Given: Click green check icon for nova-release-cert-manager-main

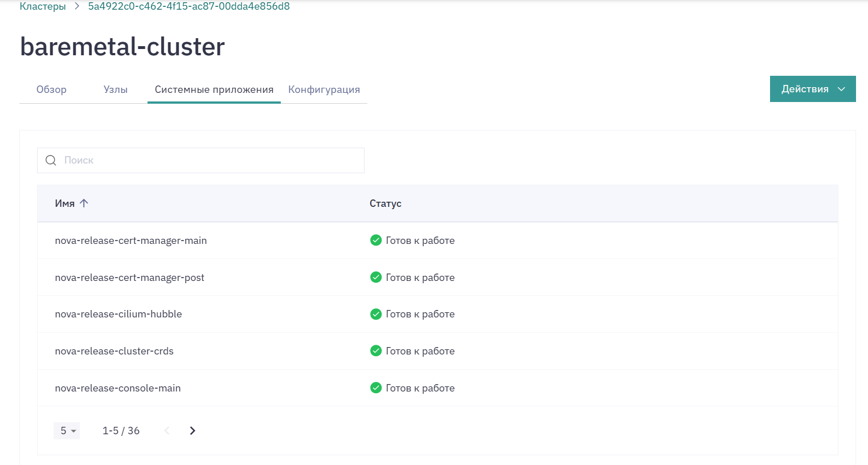Looking at the screenshot, I should click(376, 240).
